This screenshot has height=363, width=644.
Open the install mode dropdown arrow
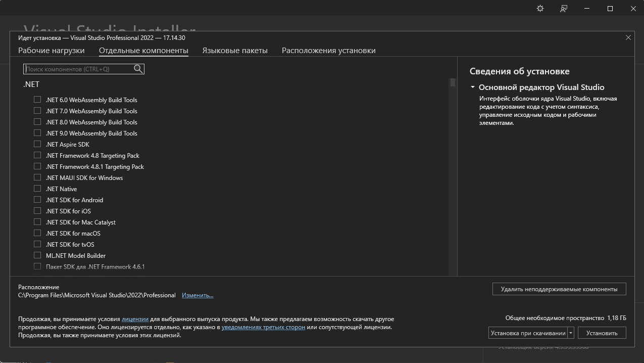(x=571, y=333)
